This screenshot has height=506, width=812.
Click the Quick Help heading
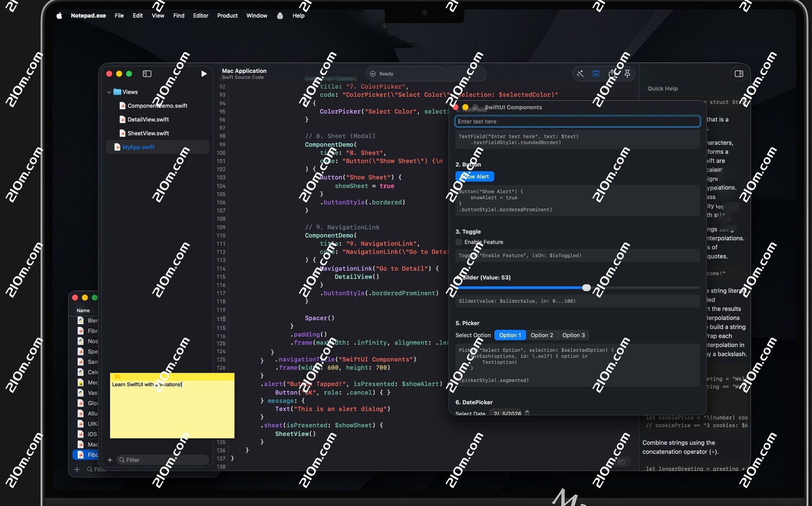point(662,88)
